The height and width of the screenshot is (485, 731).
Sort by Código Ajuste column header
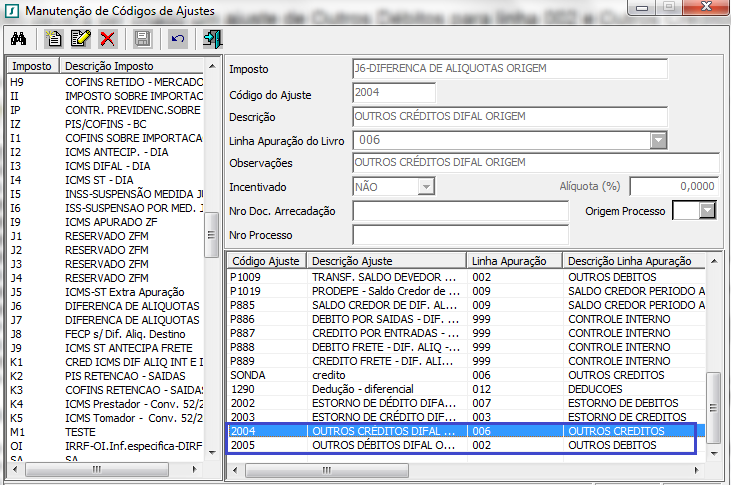point(266,261)
